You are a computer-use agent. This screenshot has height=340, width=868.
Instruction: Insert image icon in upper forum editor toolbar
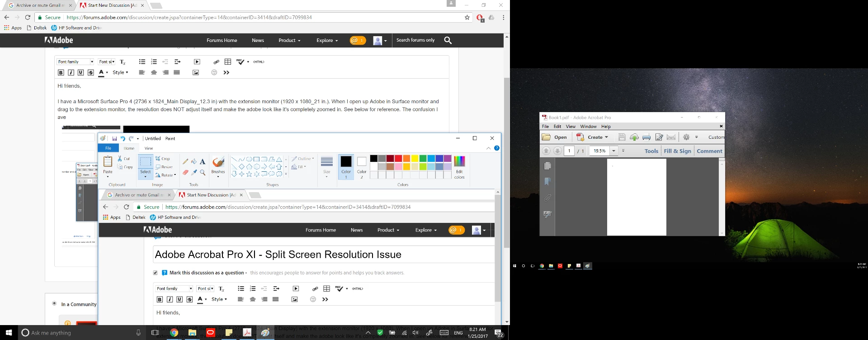point(196,72)
